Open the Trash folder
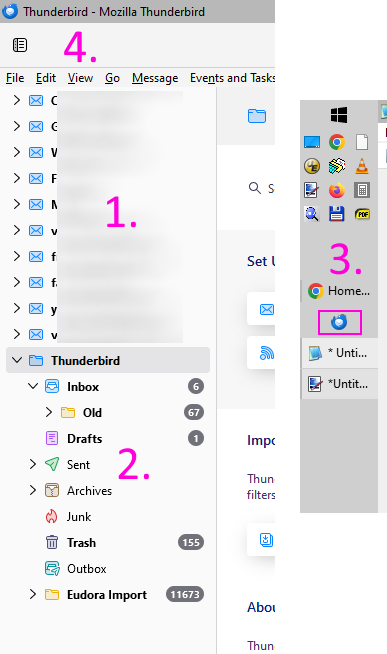Image resolution: width=387 pixels, height=654 pixels. pyautogui.click(x=81, y=543)
